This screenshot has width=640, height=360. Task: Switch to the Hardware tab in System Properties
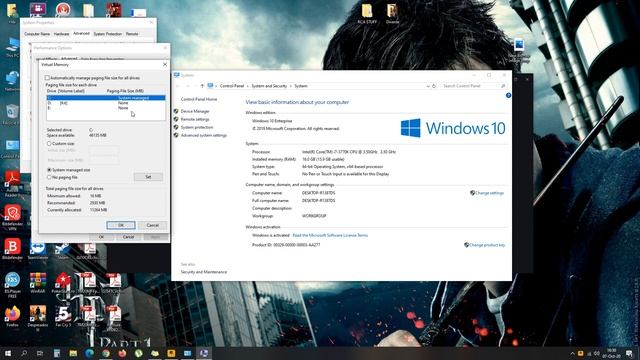click(x=61, y=34)
